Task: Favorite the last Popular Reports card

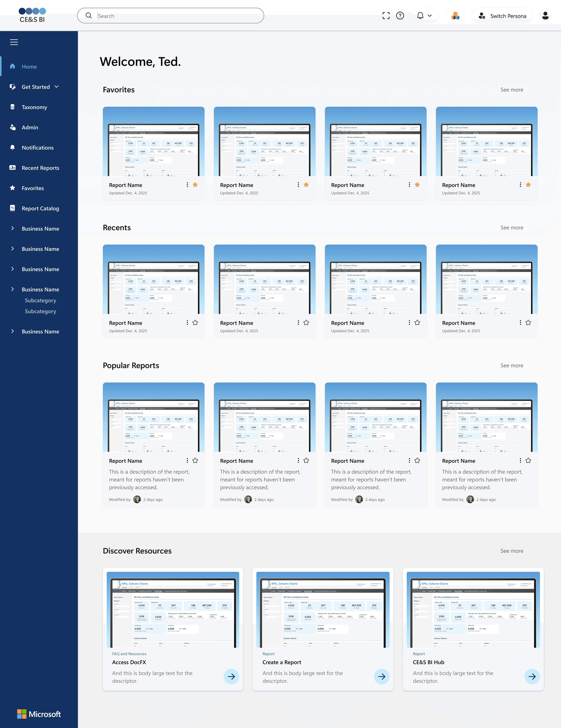Action: tap(528, 460)
